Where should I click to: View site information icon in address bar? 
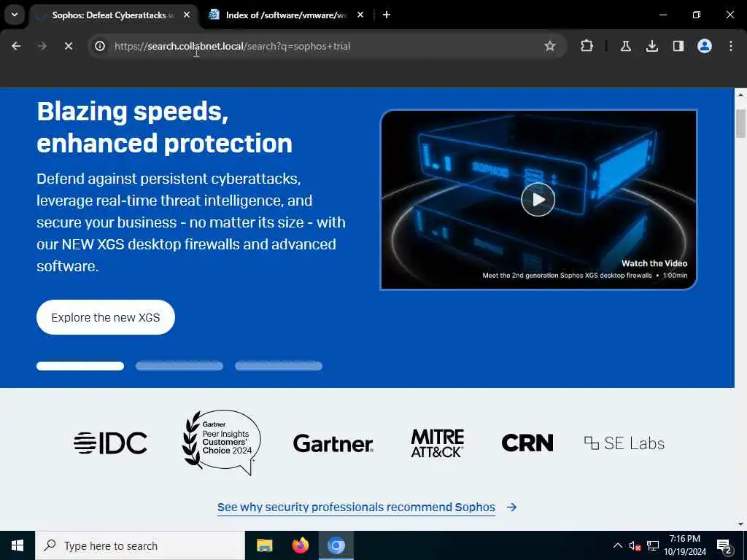coord(100,46)
